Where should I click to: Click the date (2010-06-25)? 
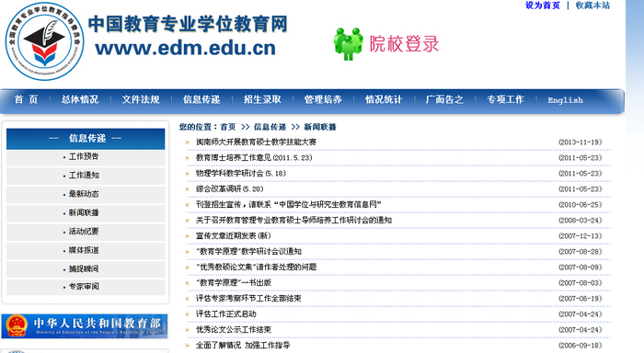(580, 204)
